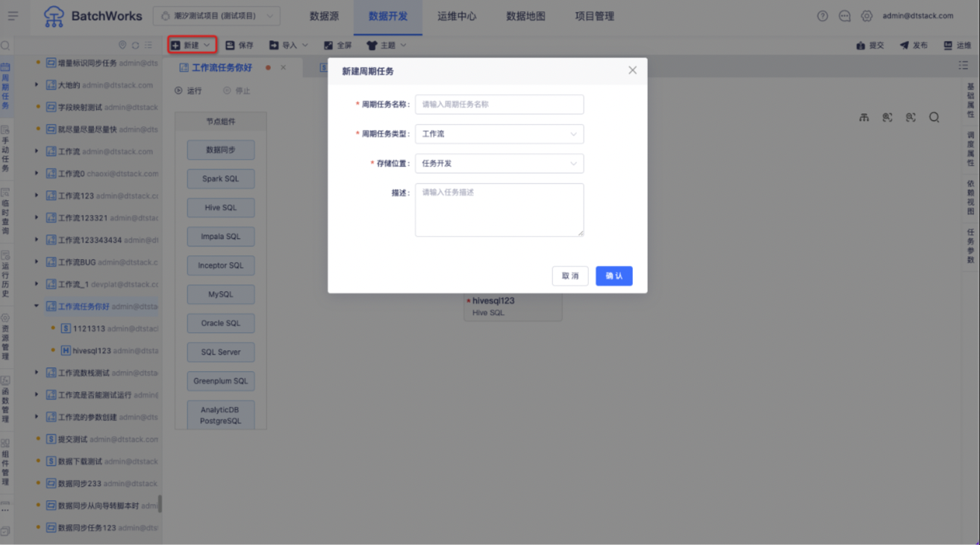Click the 数据同步 node component
This screenshot has width=980, height=545.
221,150
